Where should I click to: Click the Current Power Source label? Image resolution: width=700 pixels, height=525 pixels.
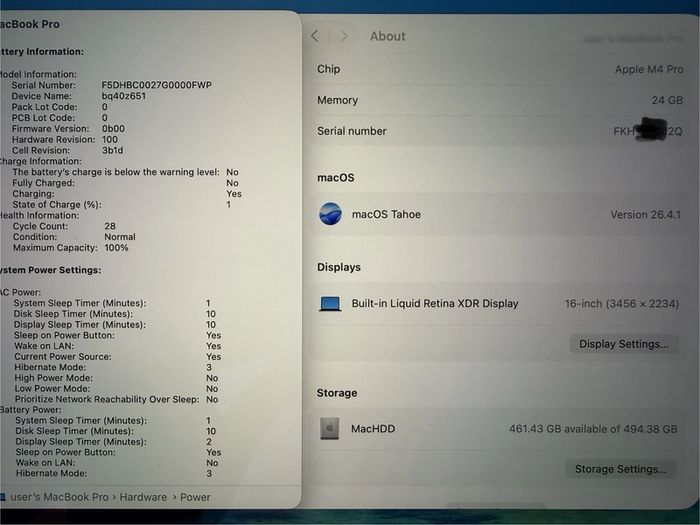[63, 356]
